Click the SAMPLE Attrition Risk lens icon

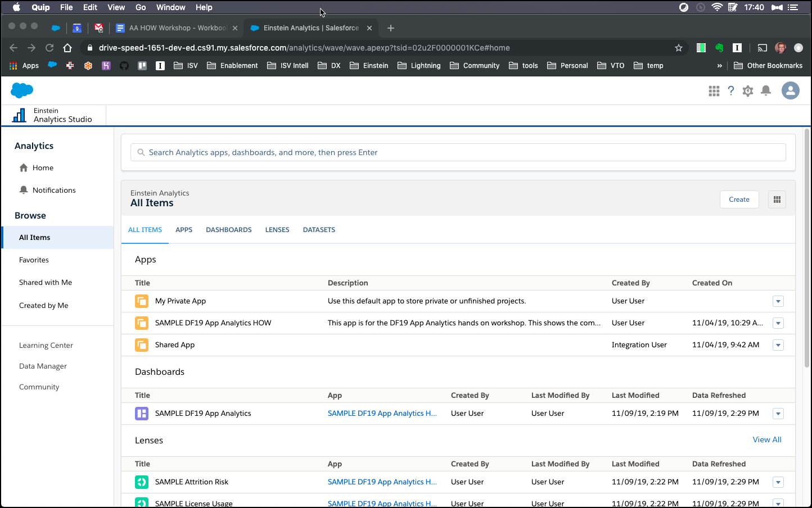tap(142, 482)
